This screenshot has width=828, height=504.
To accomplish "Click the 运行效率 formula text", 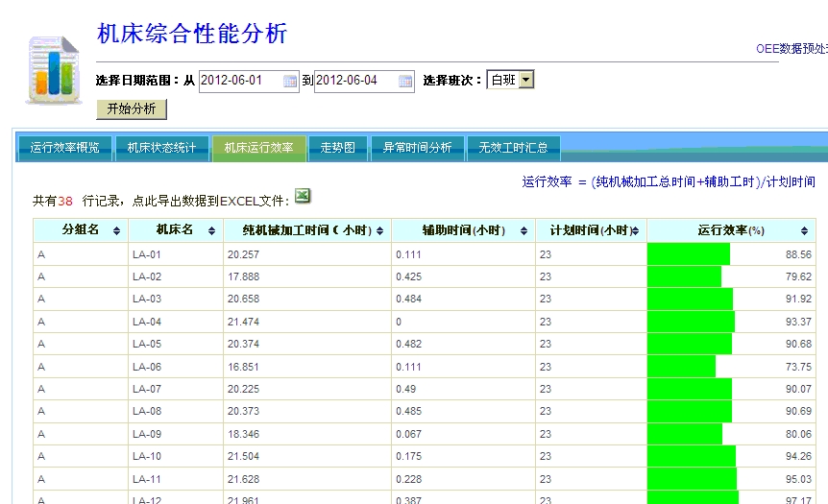I will pyautogui.click(x=669, y=182).
